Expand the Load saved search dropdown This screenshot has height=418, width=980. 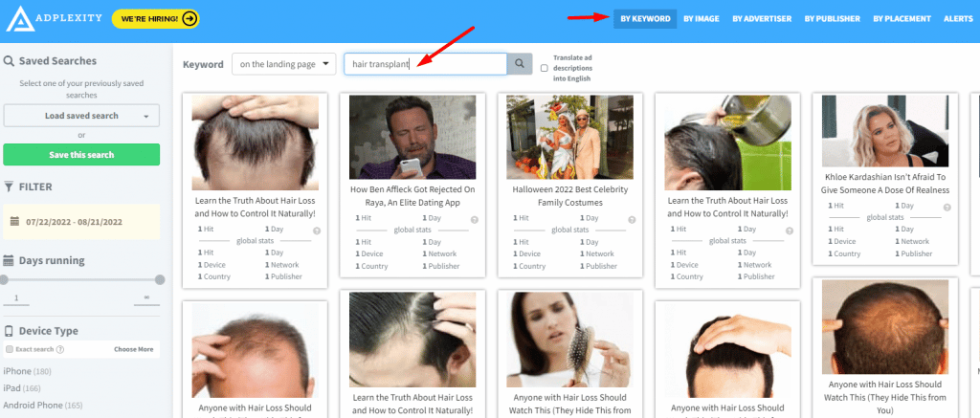point(81,116)
